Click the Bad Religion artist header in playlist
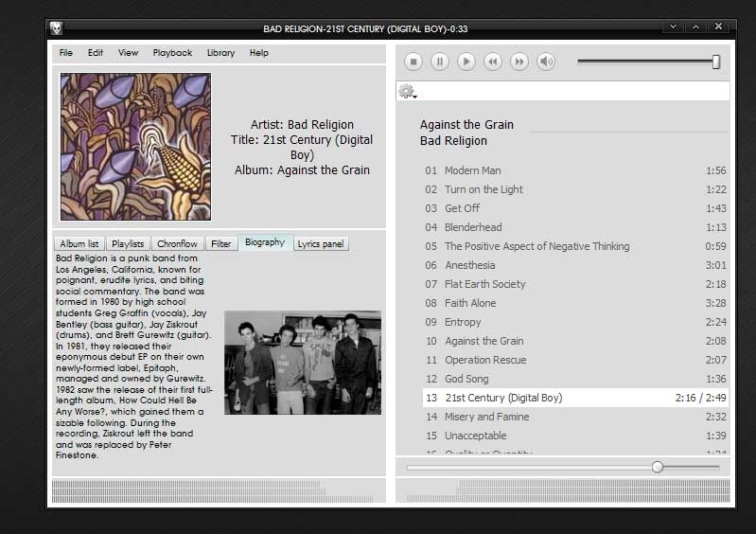Image resolution: width=756 pixels, height=534 pixels. point(453,141)
